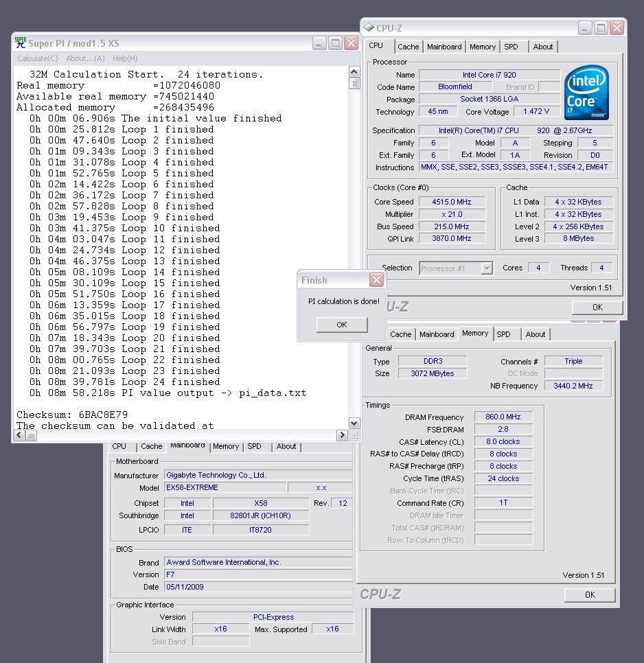Close the top CPU-Z window

[x=617, y=28]
